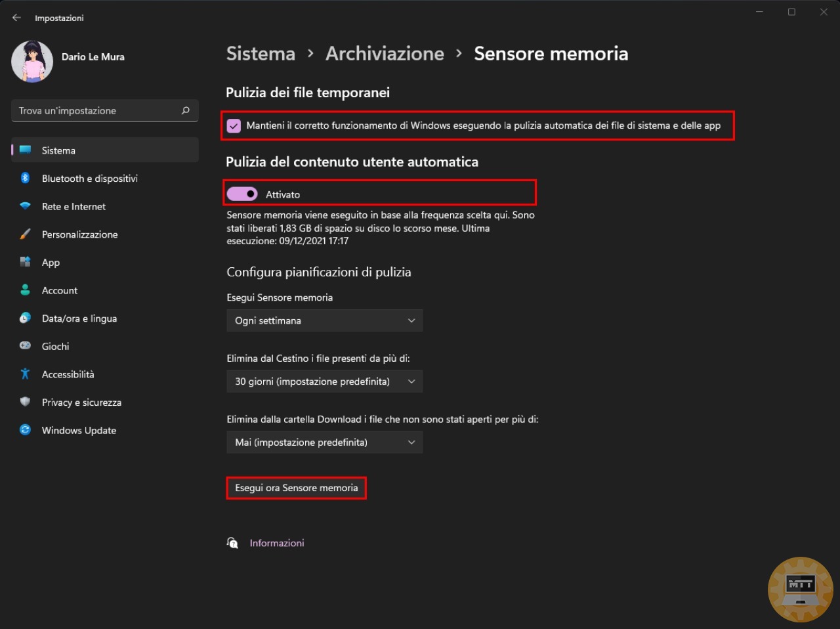Click the Rete e Internet wifi icon
This screenshot has width=840, height=629.
pos(25,206)
